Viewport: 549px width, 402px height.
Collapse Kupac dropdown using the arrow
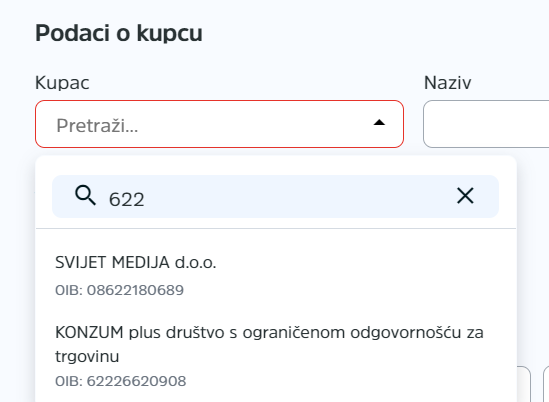[379, 123]
